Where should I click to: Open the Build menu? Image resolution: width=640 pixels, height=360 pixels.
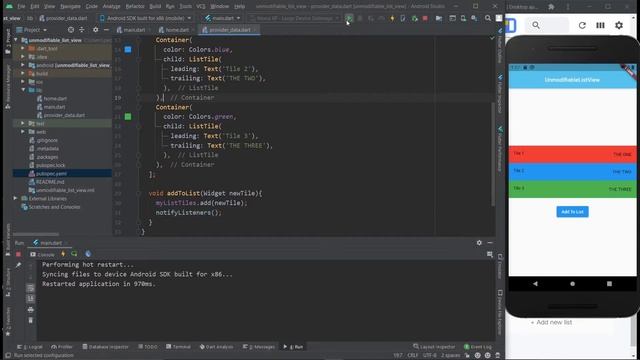point(155,7)
